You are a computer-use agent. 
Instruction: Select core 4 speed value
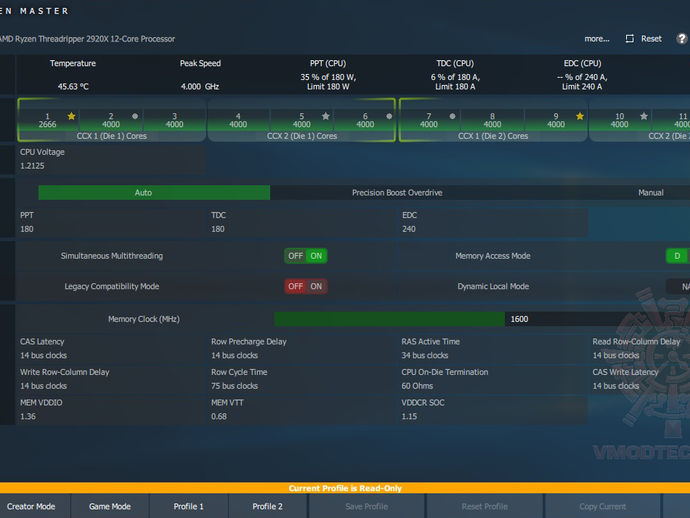tap(238, 125)
